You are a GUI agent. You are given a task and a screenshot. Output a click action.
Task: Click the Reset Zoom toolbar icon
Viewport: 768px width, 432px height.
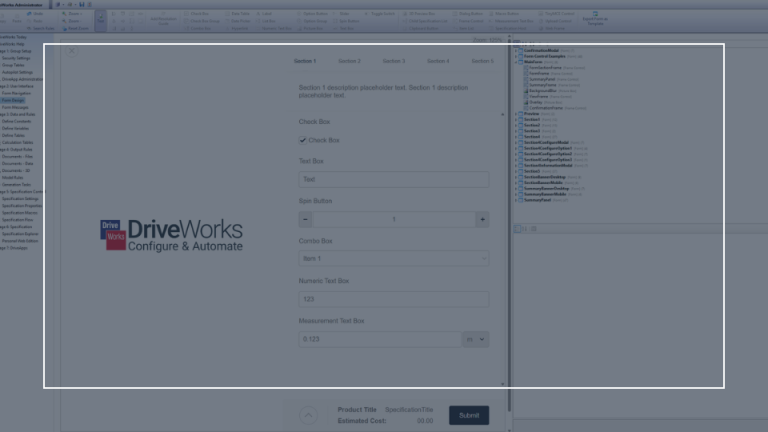point(64,28)
